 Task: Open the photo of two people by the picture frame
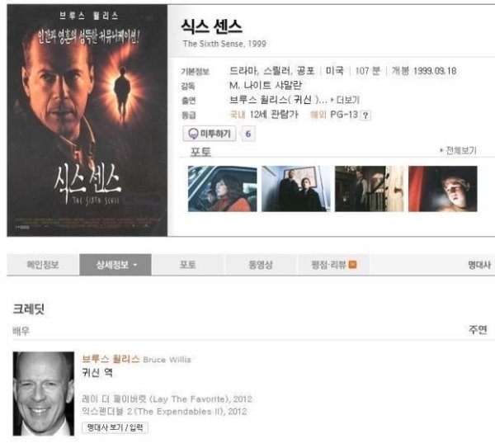[x=296, y=188]
